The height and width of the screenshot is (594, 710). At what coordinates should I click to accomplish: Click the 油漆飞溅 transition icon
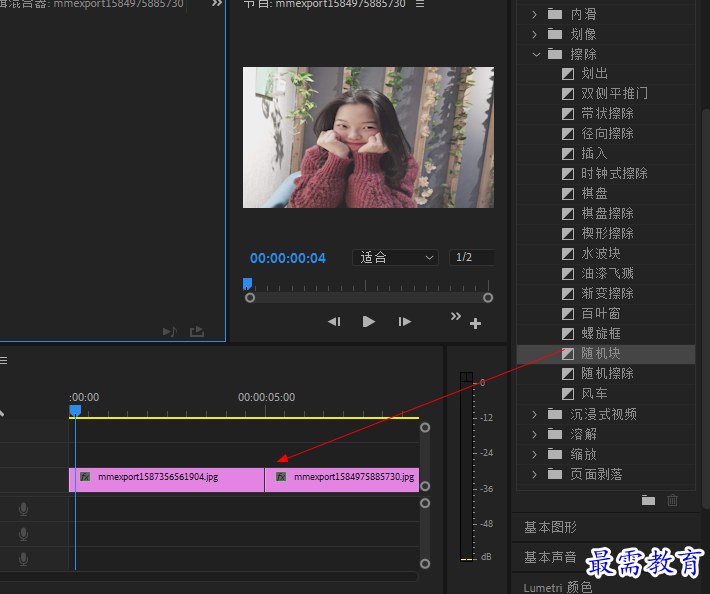pos(568,273)
